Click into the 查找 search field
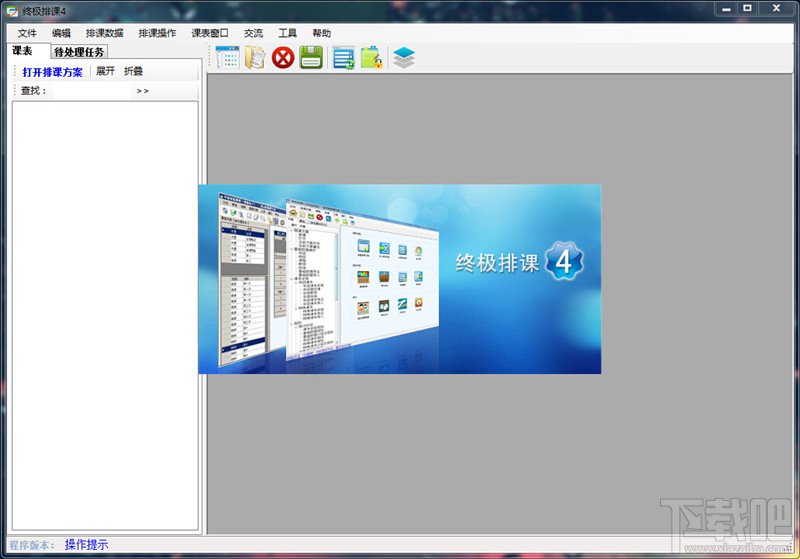800x559 pixels. click(x=92, y=91)
